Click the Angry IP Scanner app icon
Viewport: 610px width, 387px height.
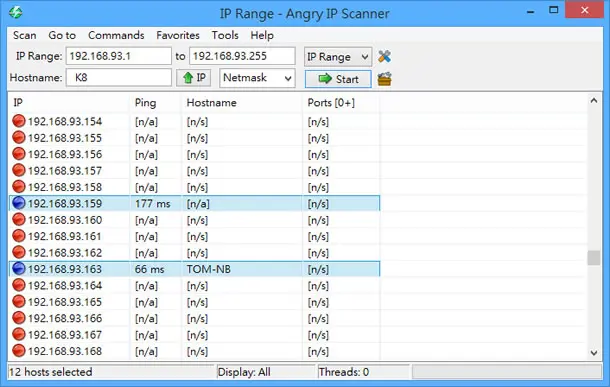point(16,12)
